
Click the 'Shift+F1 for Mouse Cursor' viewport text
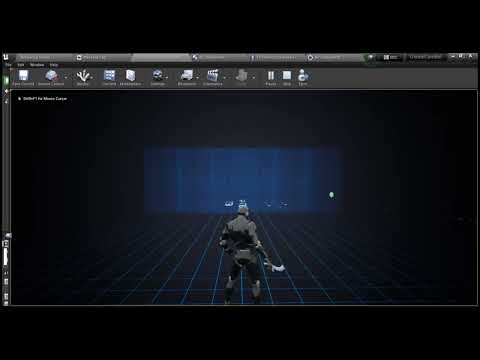click(45, 99)
